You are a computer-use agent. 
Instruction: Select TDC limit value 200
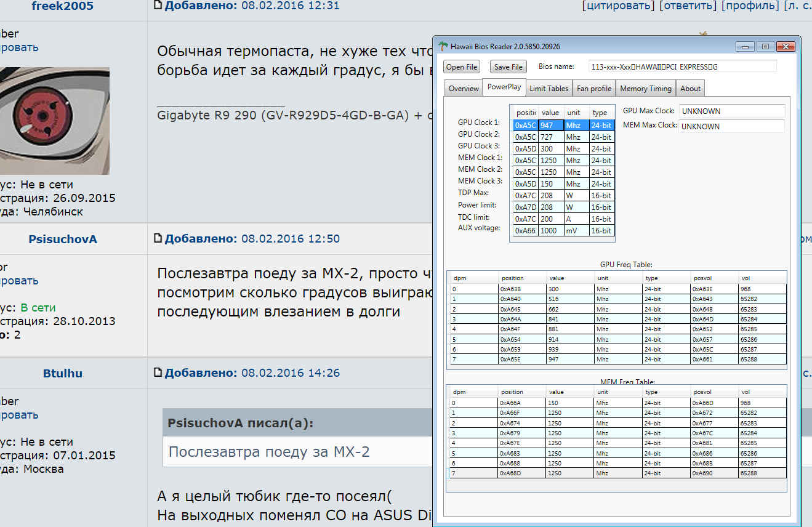point(552,219)
